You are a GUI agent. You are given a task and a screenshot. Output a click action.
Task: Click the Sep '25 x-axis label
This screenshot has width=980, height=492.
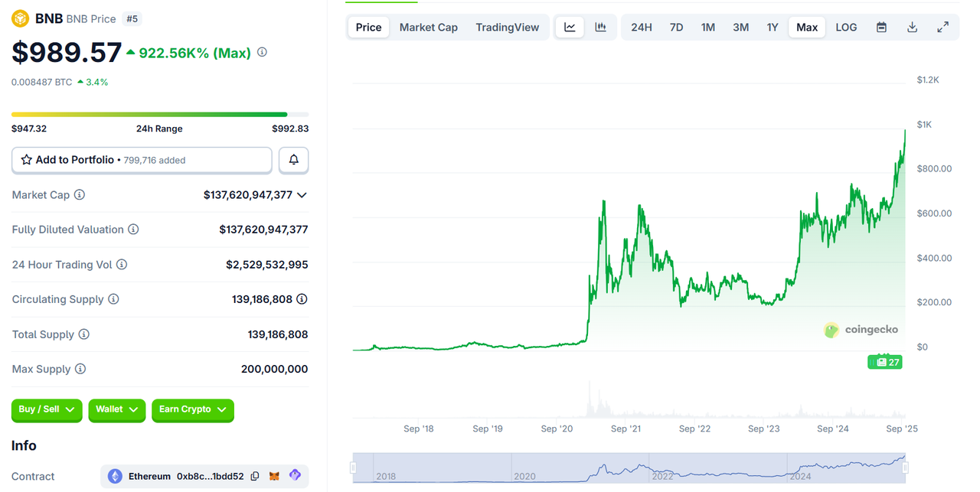(902, 428)
